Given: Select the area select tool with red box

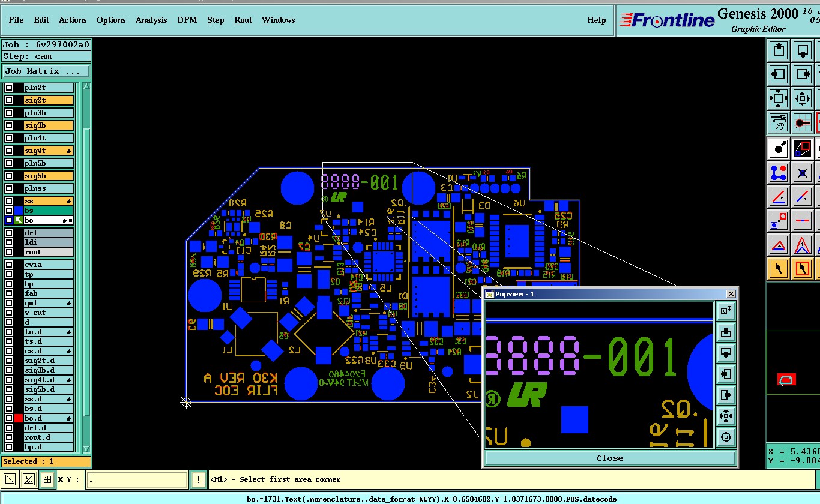Looking at the screenshot, I should [803, 269].
